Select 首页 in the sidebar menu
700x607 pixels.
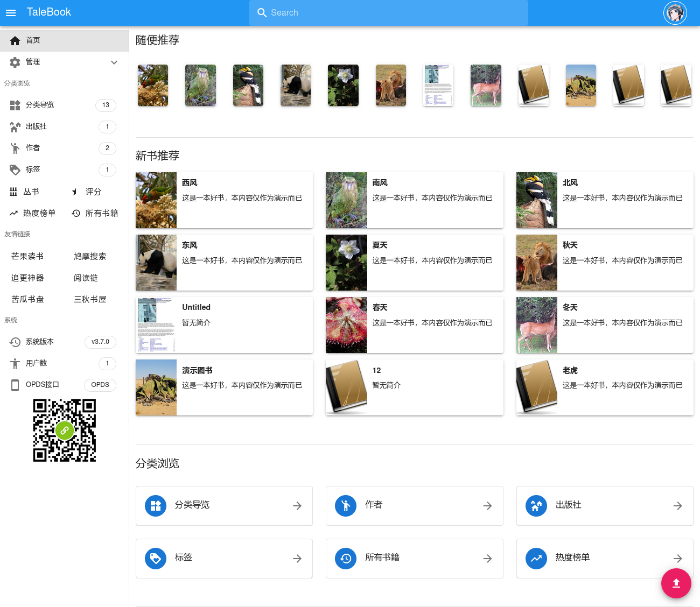pos(33,40)
